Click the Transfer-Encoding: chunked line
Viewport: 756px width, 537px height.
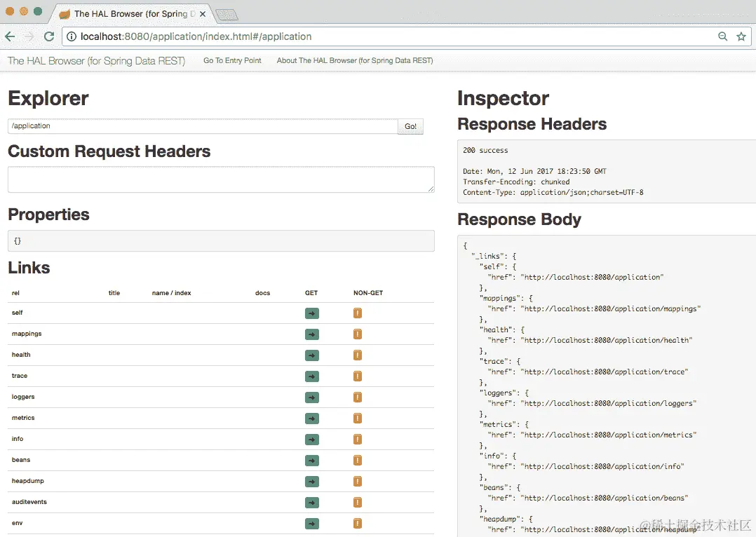click(516, 182)
